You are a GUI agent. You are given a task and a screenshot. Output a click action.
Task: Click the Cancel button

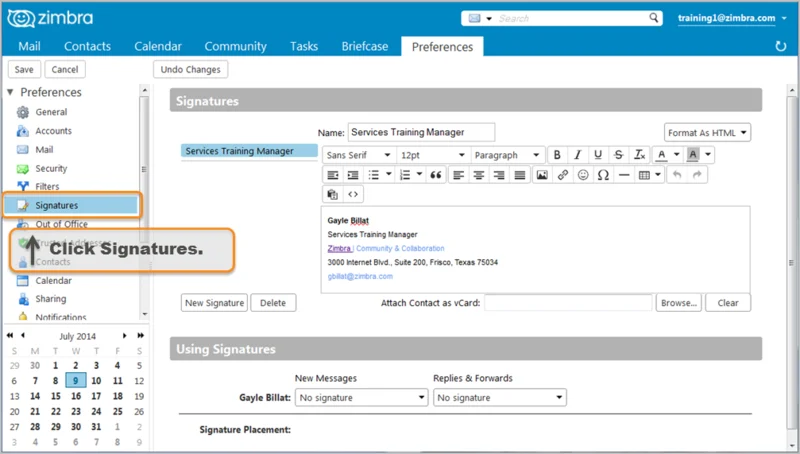pos(65,69)
